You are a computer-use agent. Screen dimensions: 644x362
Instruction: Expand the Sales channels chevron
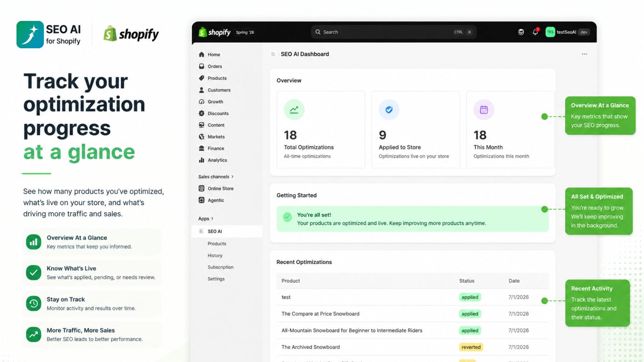(x=233, y=177)
